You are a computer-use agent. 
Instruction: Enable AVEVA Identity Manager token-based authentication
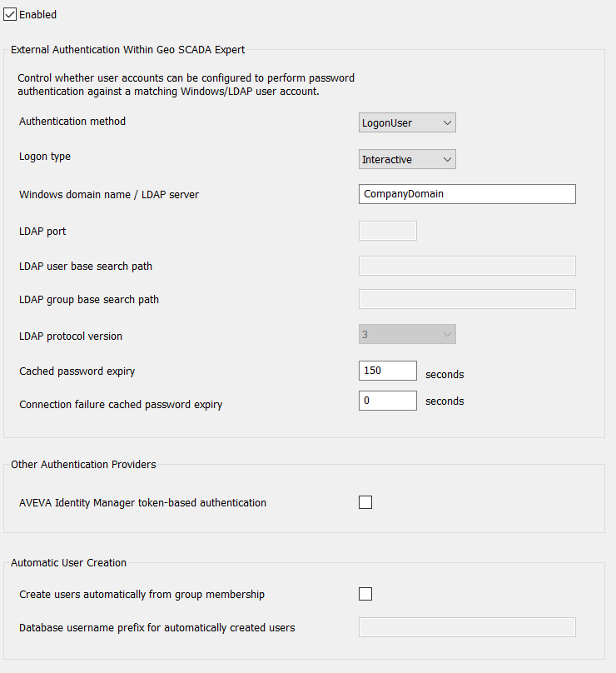pos(365,502)
